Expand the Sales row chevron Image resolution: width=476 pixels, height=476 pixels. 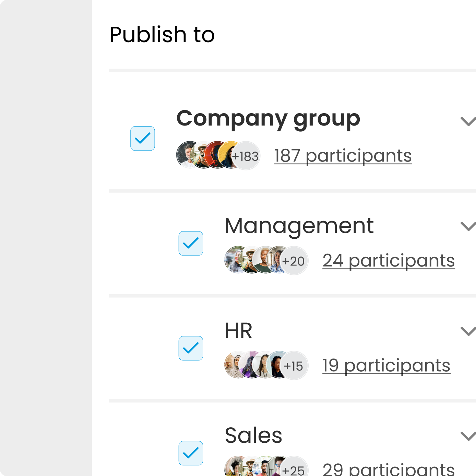click(468, 436)
